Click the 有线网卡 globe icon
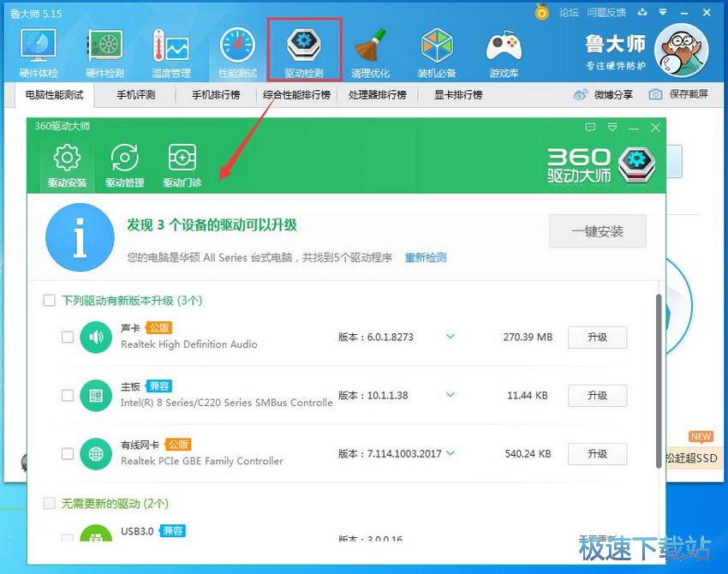728x574 pixels. click(96, 454)
